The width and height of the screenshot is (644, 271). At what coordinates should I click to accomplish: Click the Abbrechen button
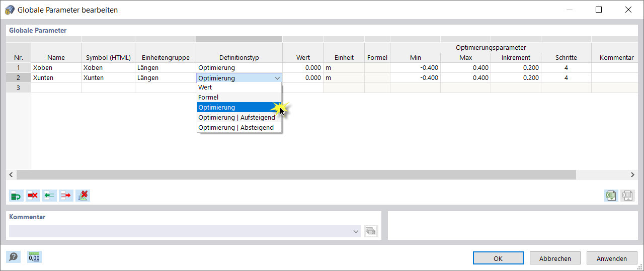click(555, 258)
